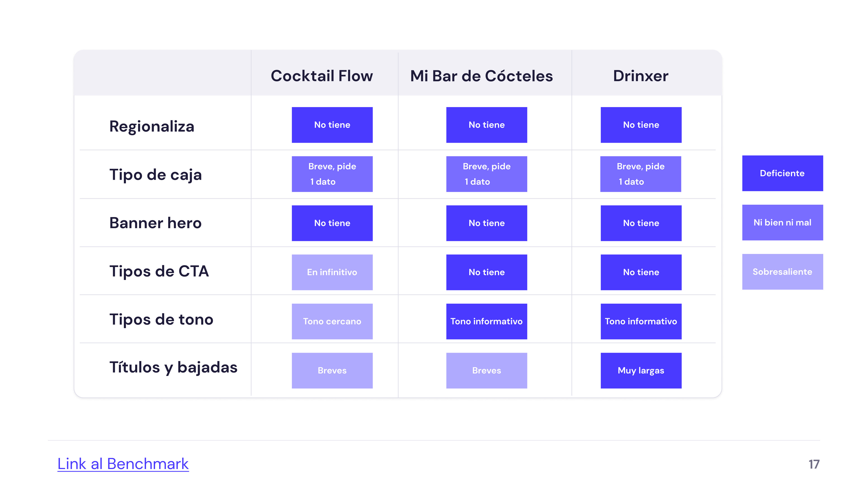Click the Tipo de caja row label
The image size is (868, 488).
point(155,174)
